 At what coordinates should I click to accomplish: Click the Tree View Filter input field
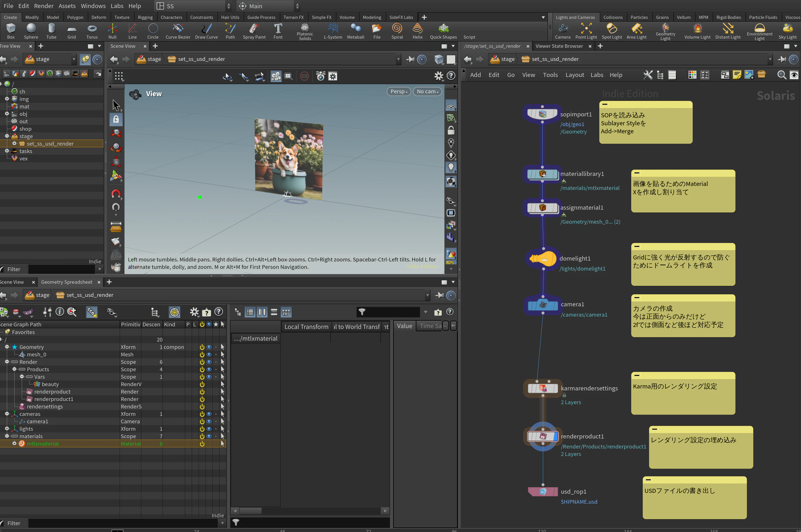[x=62, y=269]
